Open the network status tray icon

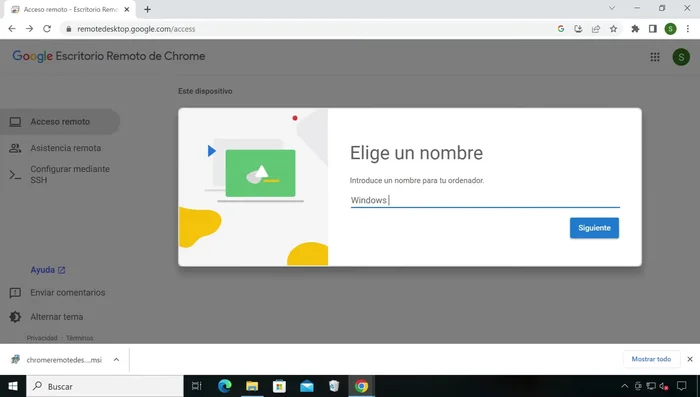tap(651, 386)
